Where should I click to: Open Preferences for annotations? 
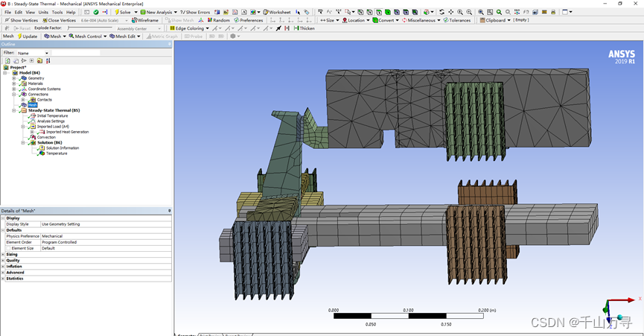click(249, 20)
